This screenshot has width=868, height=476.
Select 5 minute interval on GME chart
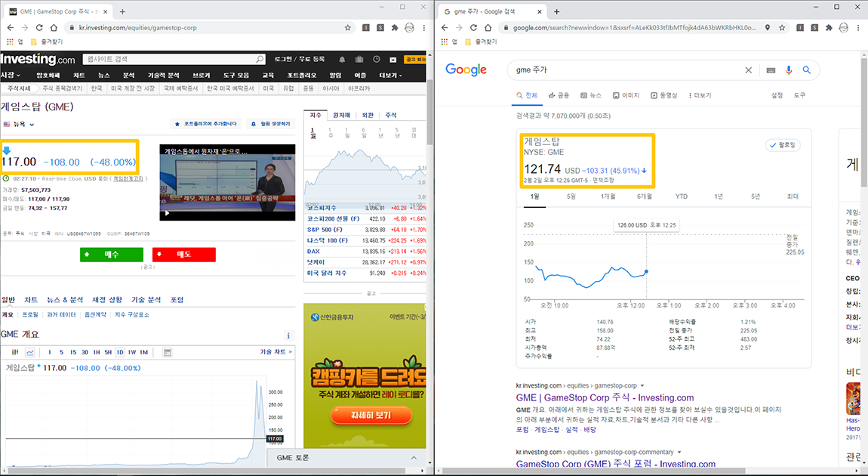[x=61, y=352]
